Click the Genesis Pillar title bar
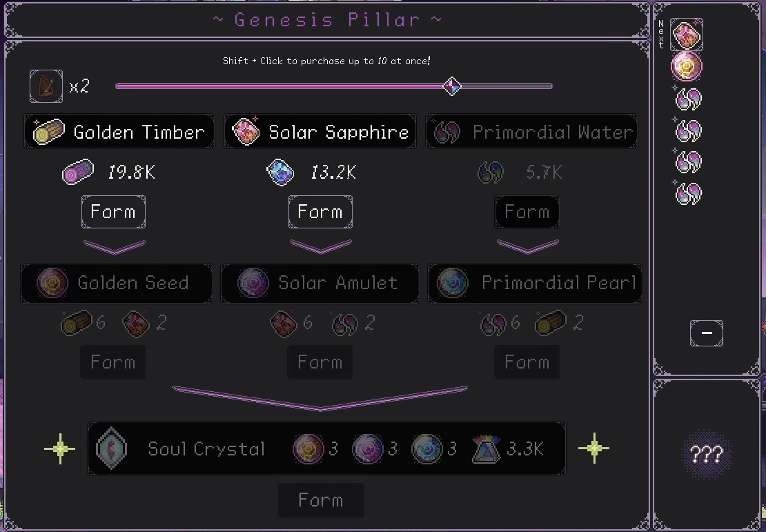The image size is (766, 532). click(327, 20)
